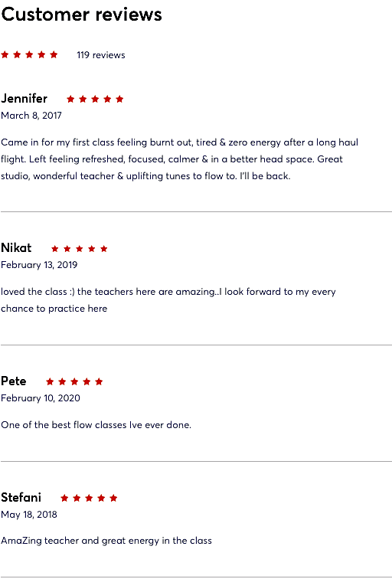Image resolution: width=392 pixels, height=579 pixels.
Task: Click the first star in overall rating
Action: point(5,54)
